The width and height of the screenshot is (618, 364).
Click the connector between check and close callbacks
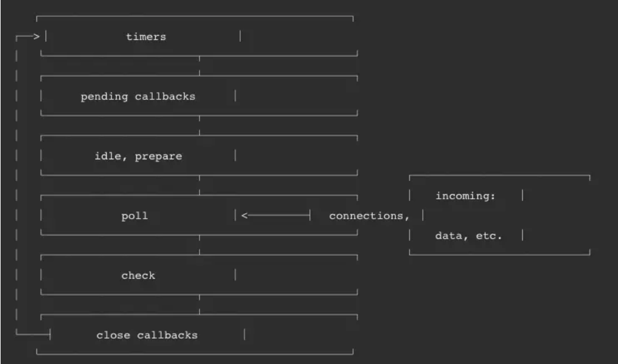tap(200, 305)
